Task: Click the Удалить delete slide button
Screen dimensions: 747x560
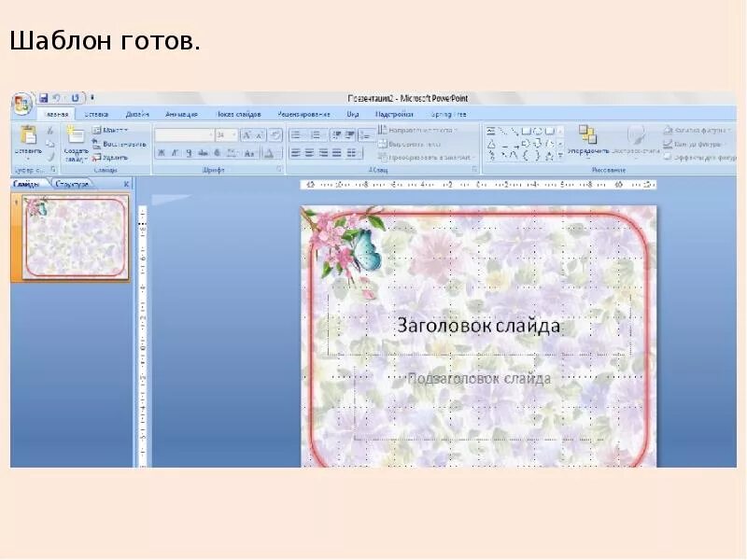Action: pyautogui.click(x=110, y=157)
